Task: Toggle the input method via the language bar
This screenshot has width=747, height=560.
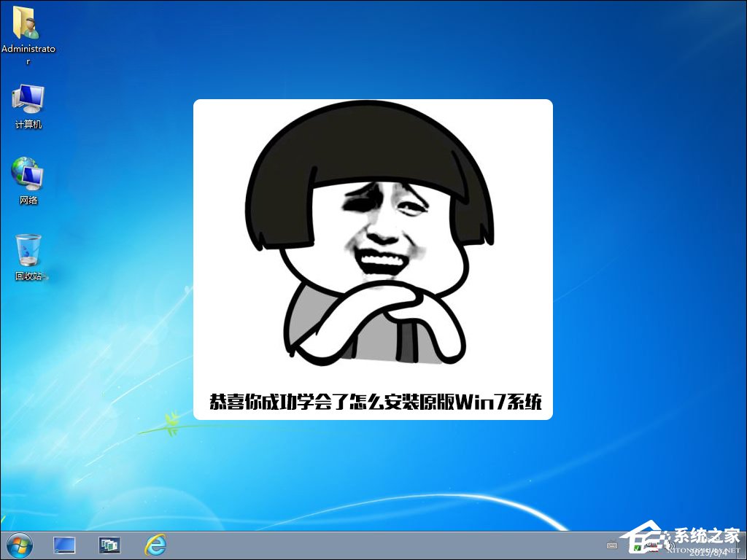Action: tap(612, 545)
